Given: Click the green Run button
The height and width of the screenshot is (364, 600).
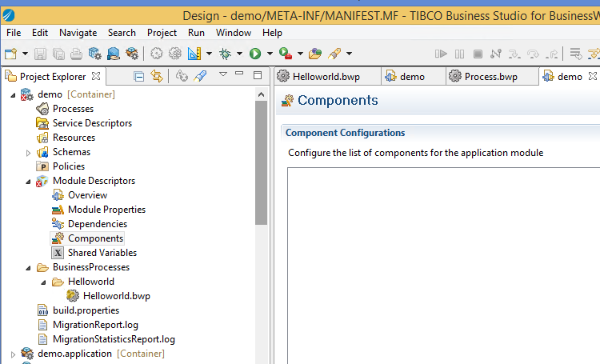Looking at the screenshot, I should 255,54.
